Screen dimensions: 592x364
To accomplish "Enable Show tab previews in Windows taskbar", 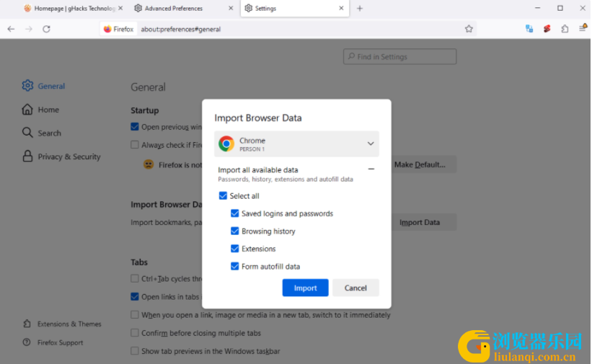I will 135,351.
